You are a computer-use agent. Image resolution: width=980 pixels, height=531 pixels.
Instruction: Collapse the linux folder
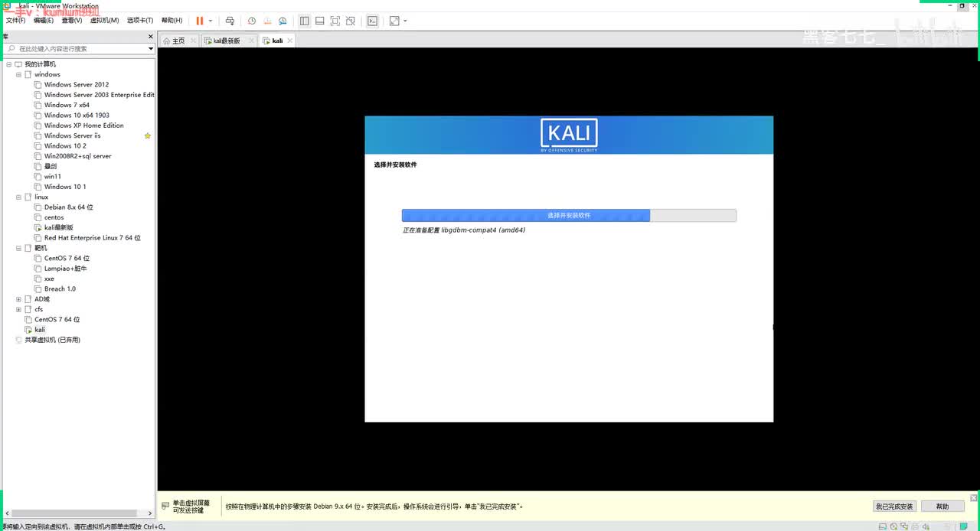(x=18, y=197)
